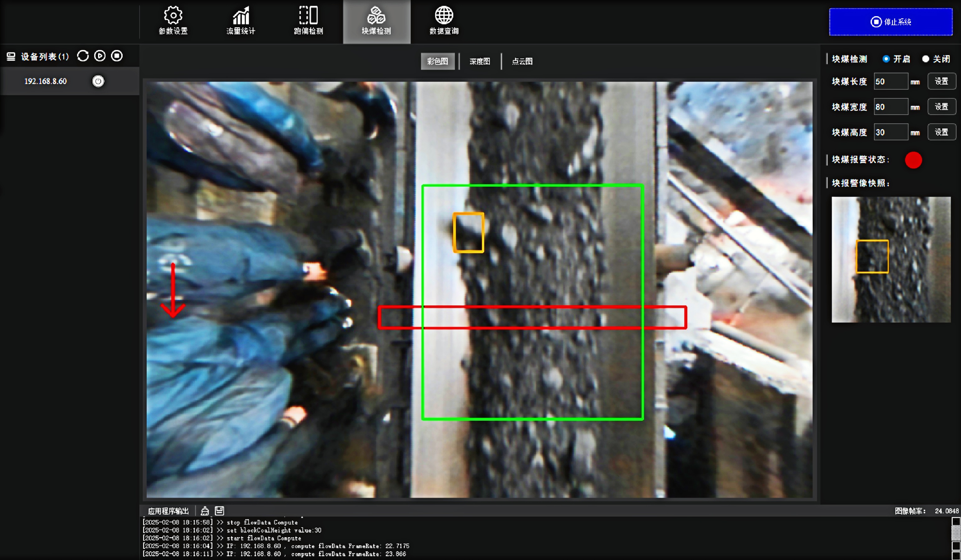Click the play all devices icon
The image size is (961, 560).
pos(100,56)
